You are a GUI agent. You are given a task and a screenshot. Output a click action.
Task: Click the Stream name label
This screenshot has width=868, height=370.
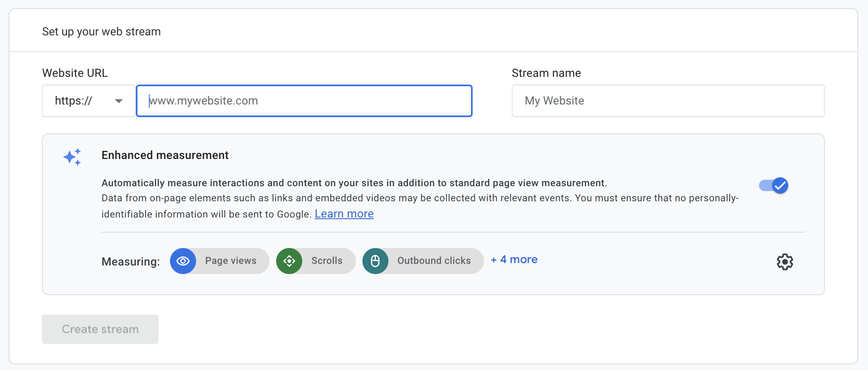546,73
